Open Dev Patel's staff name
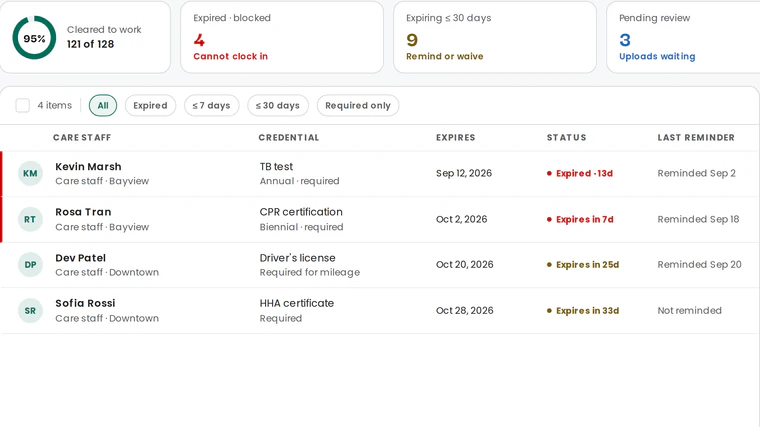This screenshot has height=427, width=760. (x=80, y=258)
